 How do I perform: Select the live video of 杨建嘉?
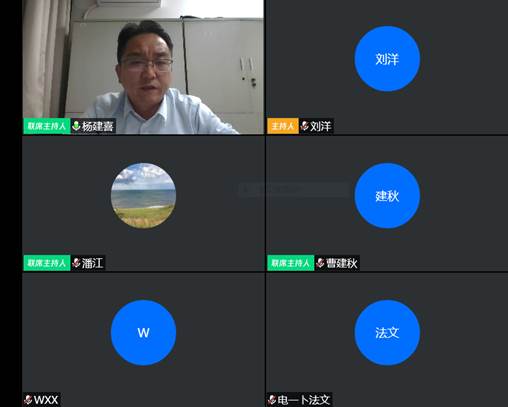[143, 67]
